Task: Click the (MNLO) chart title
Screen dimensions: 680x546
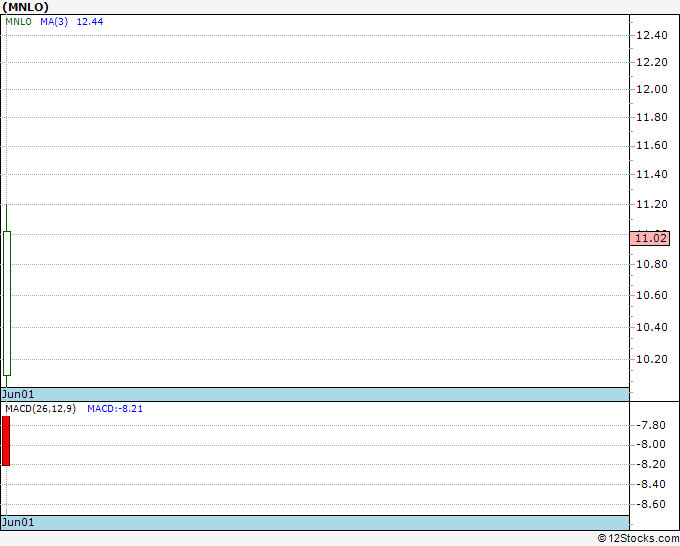Action: (26, 7)
